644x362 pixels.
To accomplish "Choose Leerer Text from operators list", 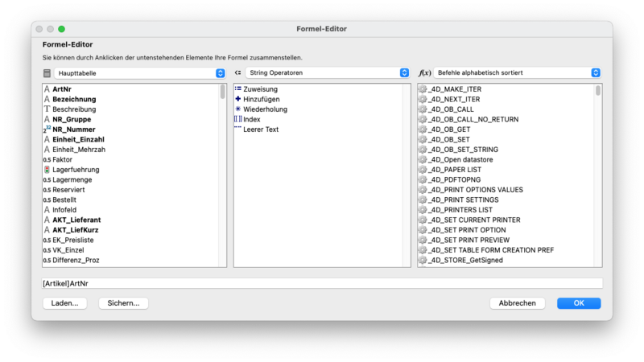I will [x=261, y=130].
